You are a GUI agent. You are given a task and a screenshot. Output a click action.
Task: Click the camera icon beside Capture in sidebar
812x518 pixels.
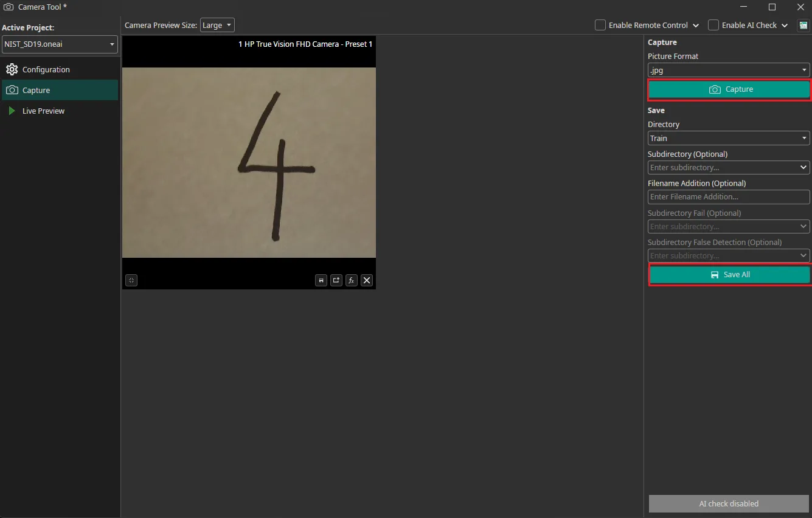point(13,90)
